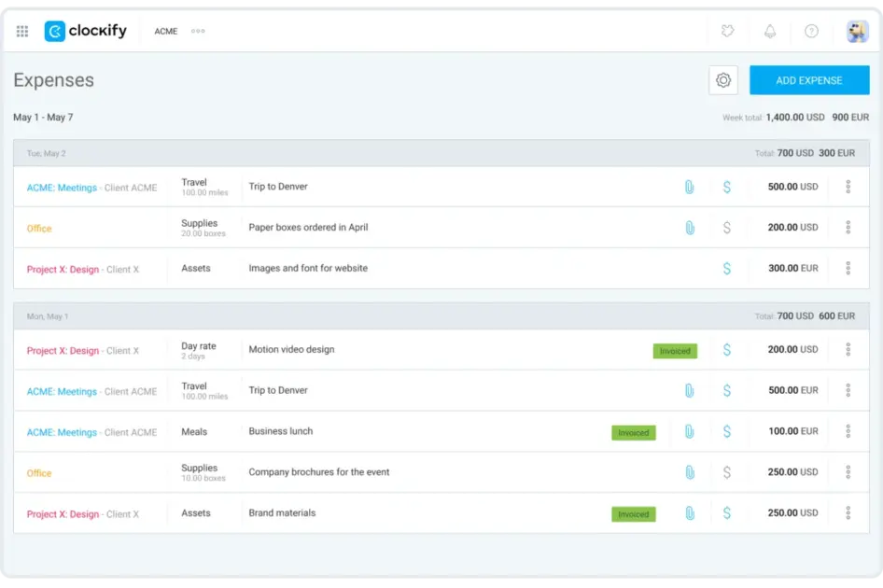Click the 'Day rate' category cell
The width and height of the screenshot is (883, 588).
click(x=199, y=350)
